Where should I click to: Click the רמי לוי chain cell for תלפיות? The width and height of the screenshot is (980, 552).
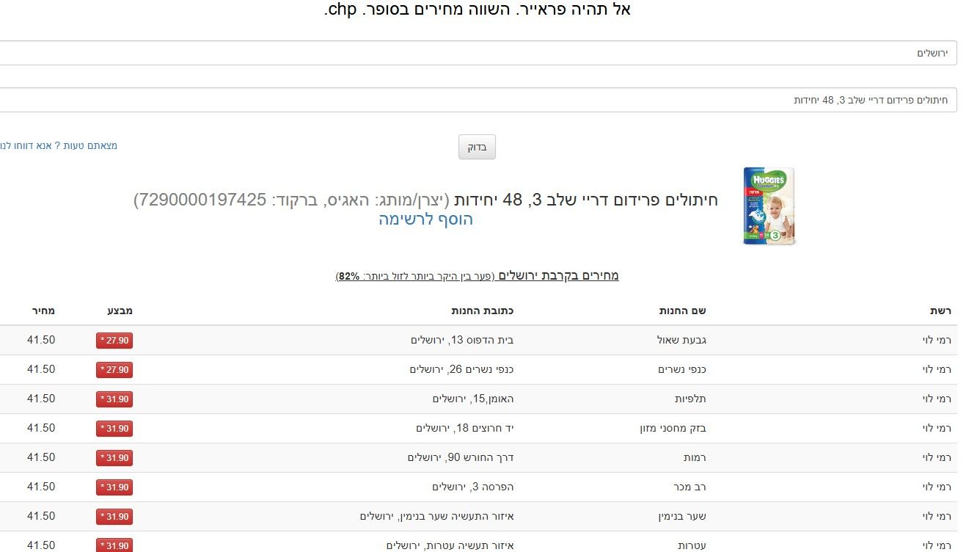937,399
